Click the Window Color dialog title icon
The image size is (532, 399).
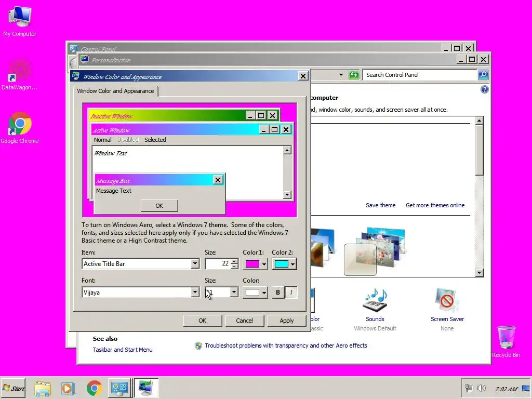pyautogui.click(x=76, y=76)
